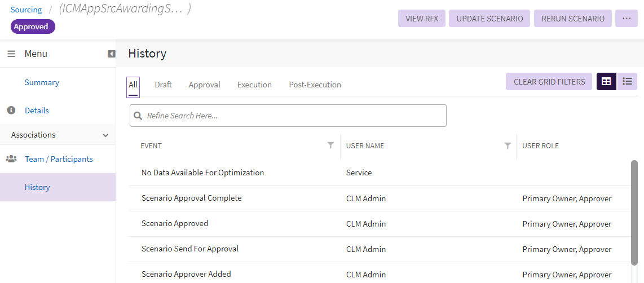The width and height of the screenshot is (644, 283).
Task: Select the Draft history tab
Action: pos(163,85)
